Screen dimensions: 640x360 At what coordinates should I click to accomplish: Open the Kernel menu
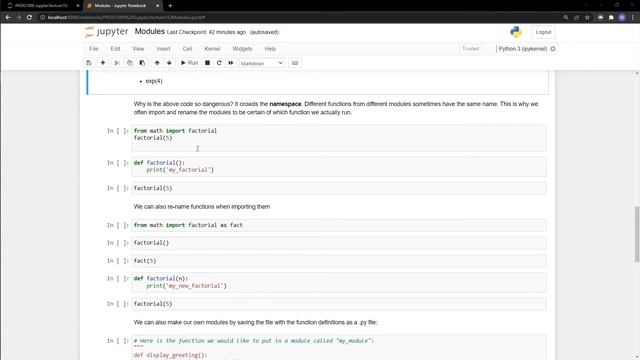(x=212, y=49)
